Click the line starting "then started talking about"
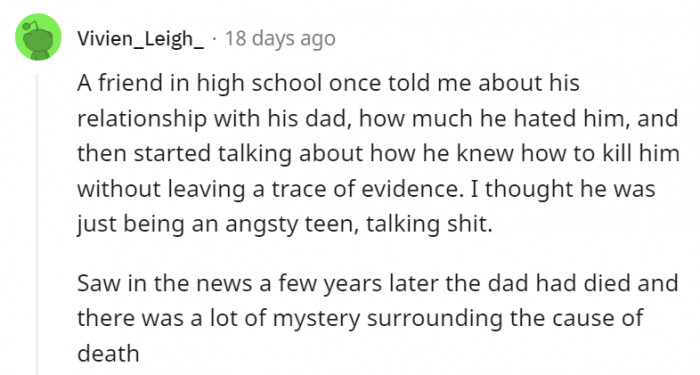Image resolution: width=700 pixels, height=375 pixels. pyautogui.click(x=378, y=154)
